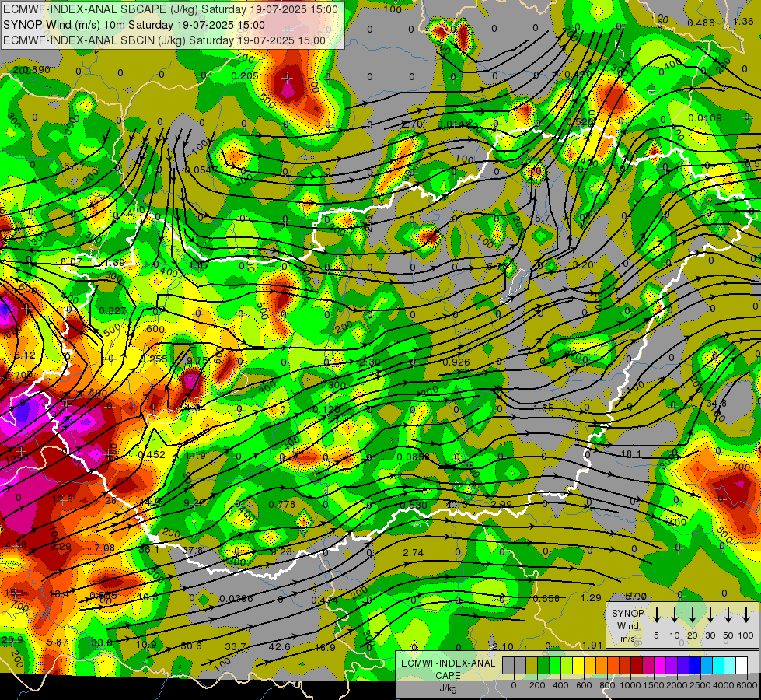Viewport: 761px width, 700px height.
Task: Pick the violet-purple swatch left of 2000 tick
Action: point(672,666)
